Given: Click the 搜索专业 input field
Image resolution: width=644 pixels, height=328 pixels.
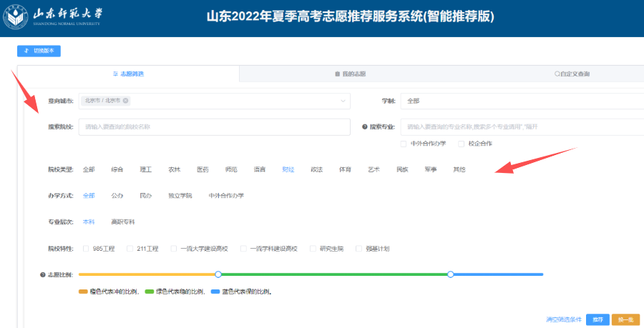Looking at the screenshot, I should pyautogui.click(x=522, y=127).
